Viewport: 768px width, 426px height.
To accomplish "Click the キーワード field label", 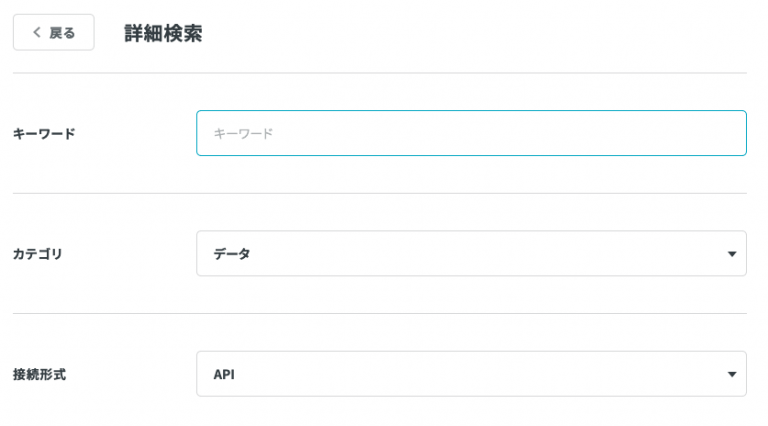I will click(44, 134).
